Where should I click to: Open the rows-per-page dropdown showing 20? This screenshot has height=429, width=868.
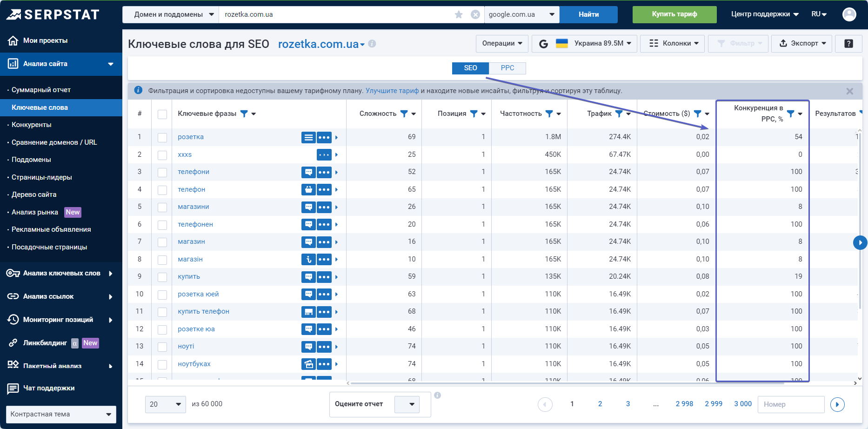click(165, 404)
